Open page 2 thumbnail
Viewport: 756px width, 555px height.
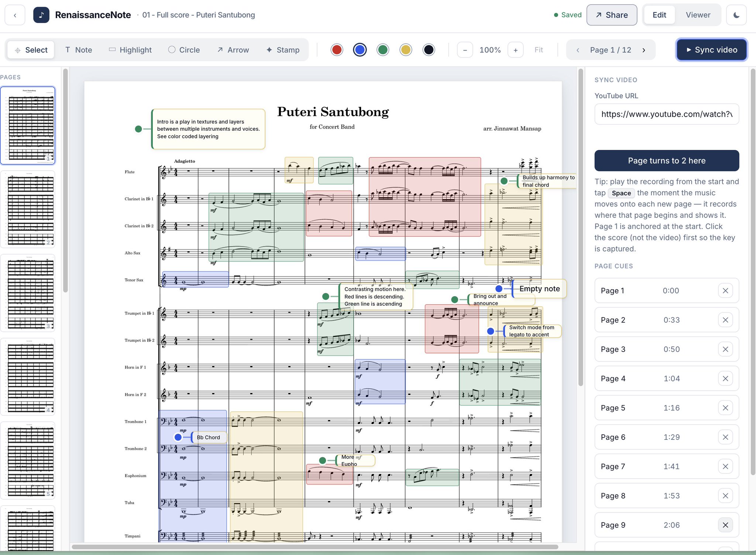28,209
